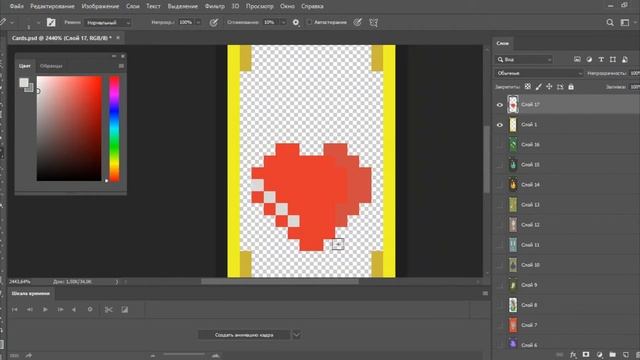Switch to the Цвет panel tab
The height and width of the screenshot is (360, 640).
coord(25,66)
